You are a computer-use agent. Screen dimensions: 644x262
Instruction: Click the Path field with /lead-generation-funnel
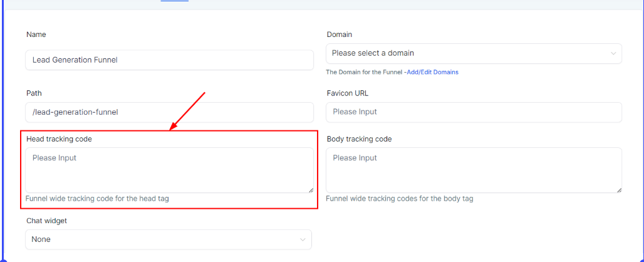pyautogui.click(x=169, y=112)
